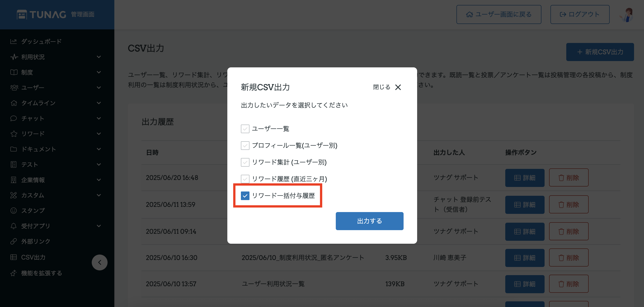
Task: Delete the 2025/06/11 13:59 export row
Action: click(569, 204)
